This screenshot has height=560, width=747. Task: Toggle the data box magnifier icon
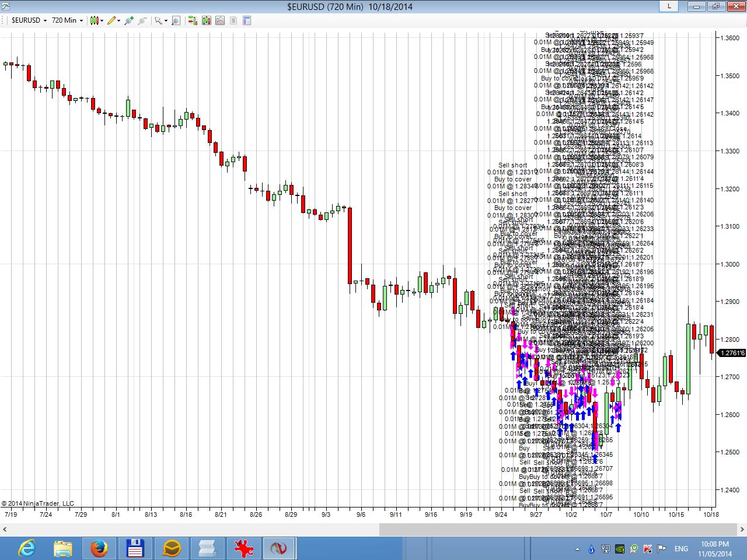click(176, 20)
